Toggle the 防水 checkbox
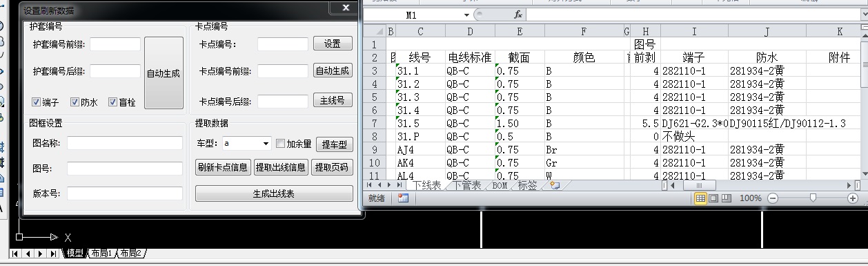This screenshot has height=266, width=868. point(75,102)
